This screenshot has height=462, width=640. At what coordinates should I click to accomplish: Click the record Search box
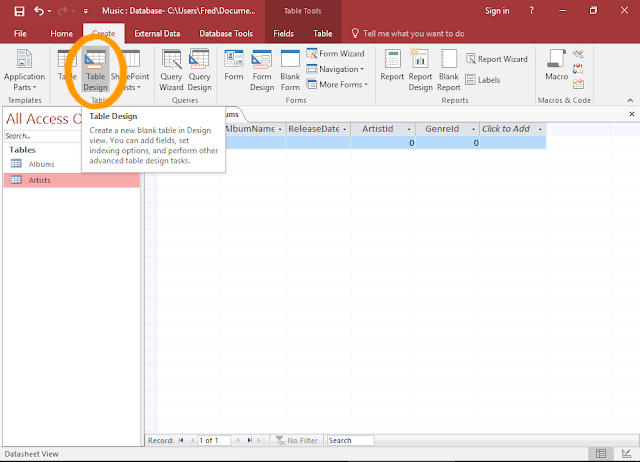coord(350,440)
